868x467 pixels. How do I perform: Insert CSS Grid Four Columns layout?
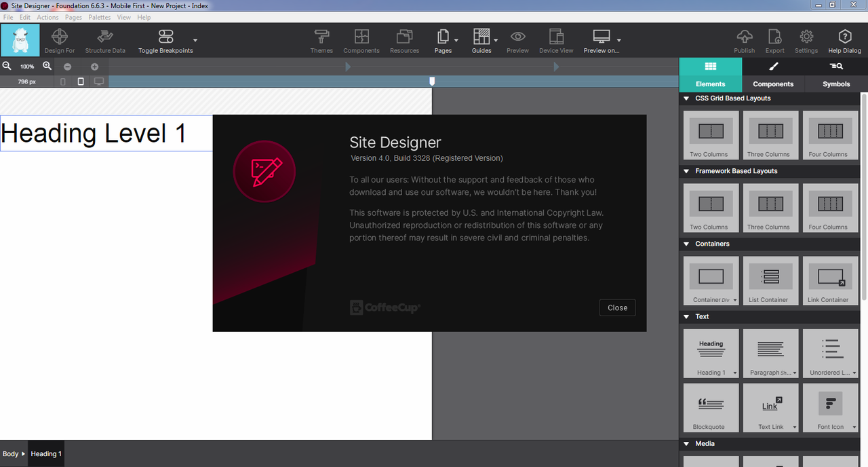(830, 135)
